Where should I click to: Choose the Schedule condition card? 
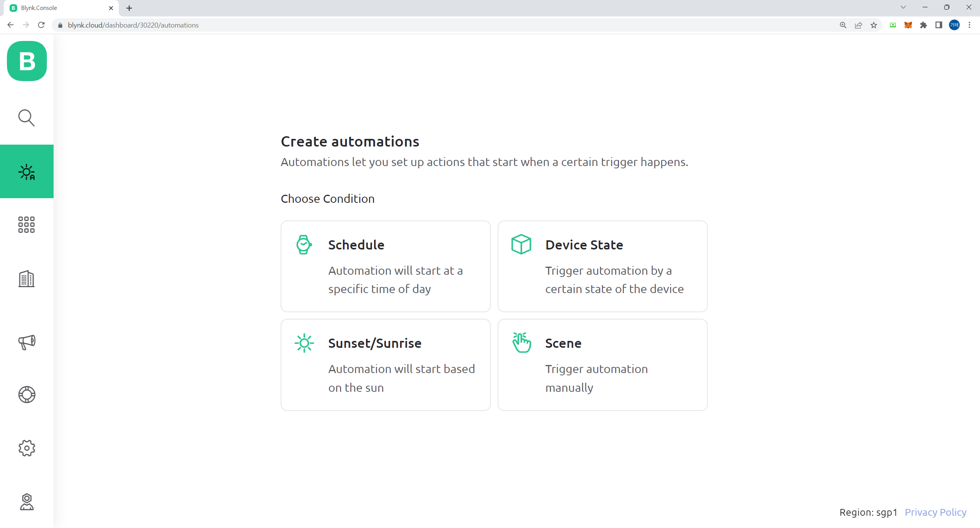385,266
